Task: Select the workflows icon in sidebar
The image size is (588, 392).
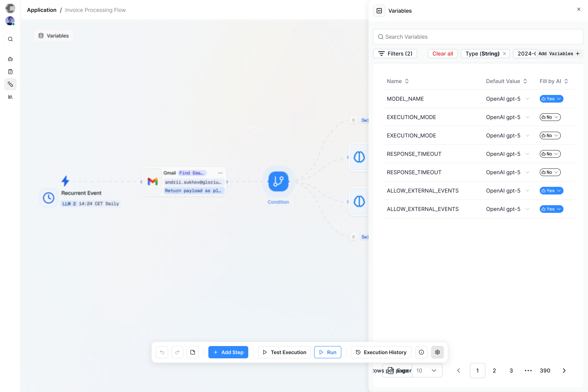Action: pyautogui.click(x=10, y=84)
